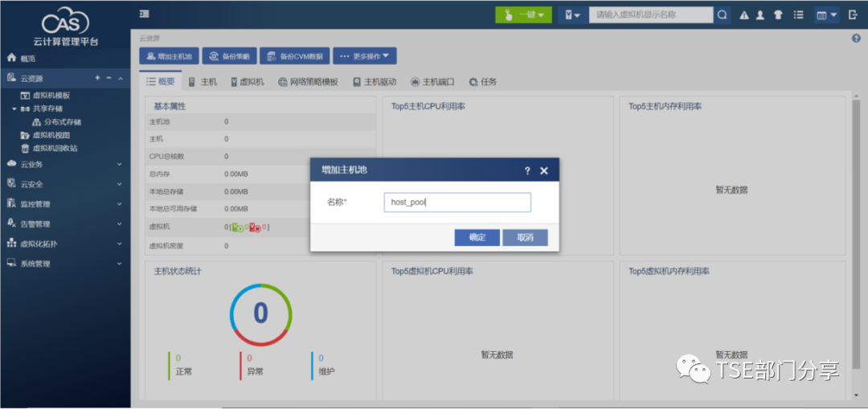The width and height of the screenshot is (868, 409).
Task: Expand the 虚拟化拓扑 menu chevron
Action: coord(120,244)
